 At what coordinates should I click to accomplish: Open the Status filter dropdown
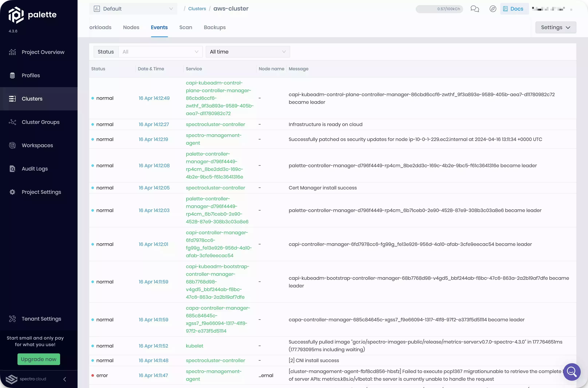[160, 52]
